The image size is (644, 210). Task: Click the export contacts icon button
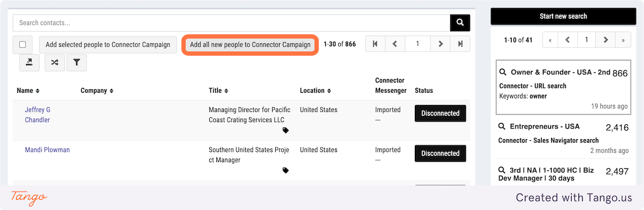click(x=30, y=63)
